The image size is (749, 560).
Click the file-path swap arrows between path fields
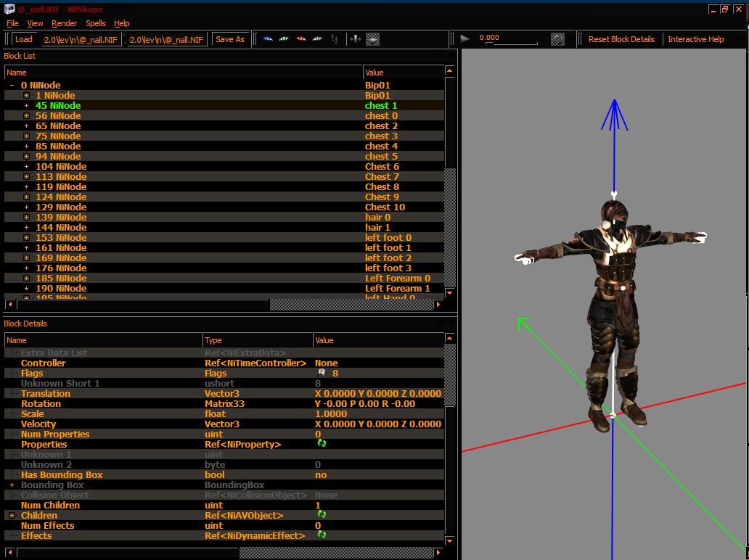click(125, 39)
